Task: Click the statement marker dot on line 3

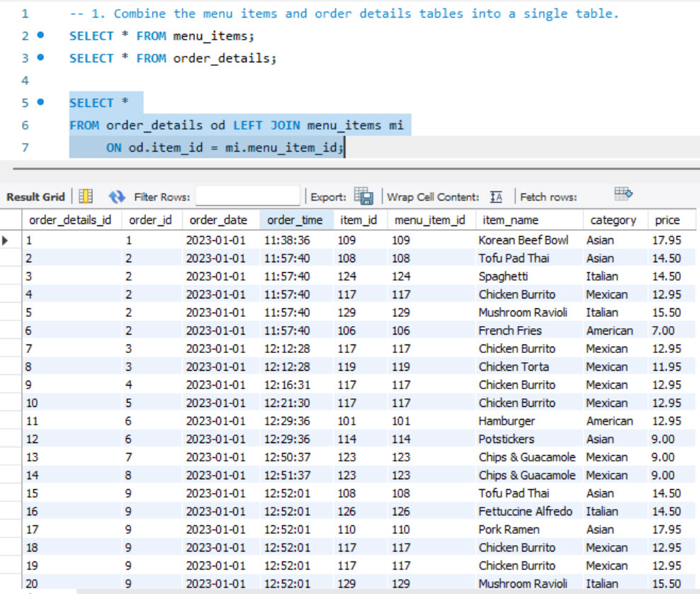Action: [x=40, y=58]
